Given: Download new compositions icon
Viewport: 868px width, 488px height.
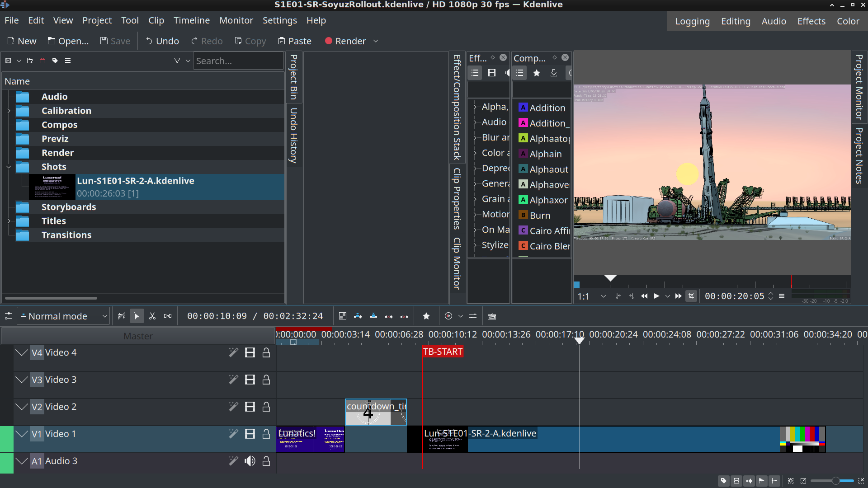Looking at the screenshot, I should pyautogui.click(x=554, y=73).
